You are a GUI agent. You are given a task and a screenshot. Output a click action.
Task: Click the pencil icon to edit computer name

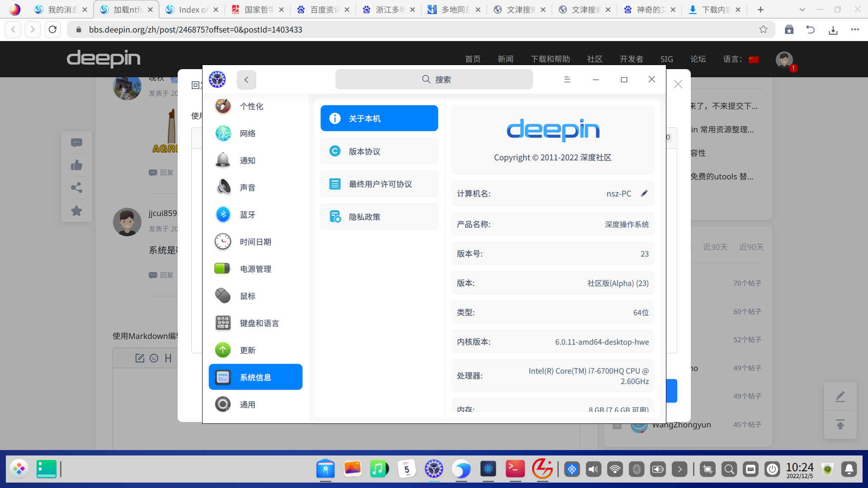coord(644,193)
